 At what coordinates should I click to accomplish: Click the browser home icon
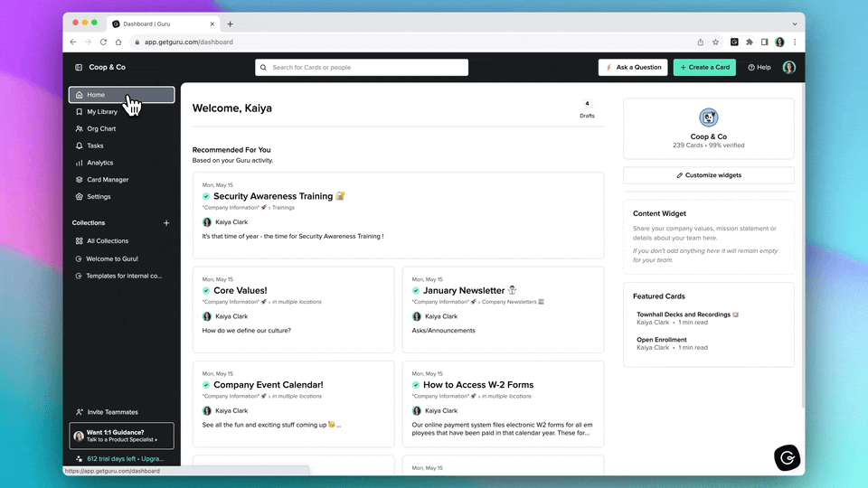118,42
